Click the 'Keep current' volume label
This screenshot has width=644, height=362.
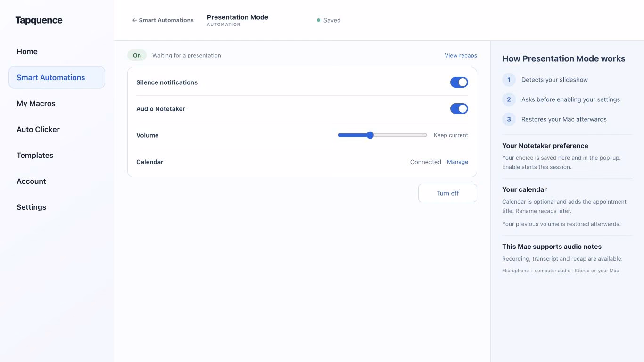tap(451, 135)
